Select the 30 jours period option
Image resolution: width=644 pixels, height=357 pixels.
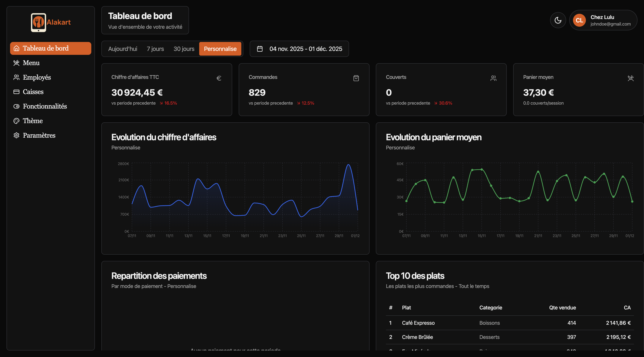click(184, 49)
